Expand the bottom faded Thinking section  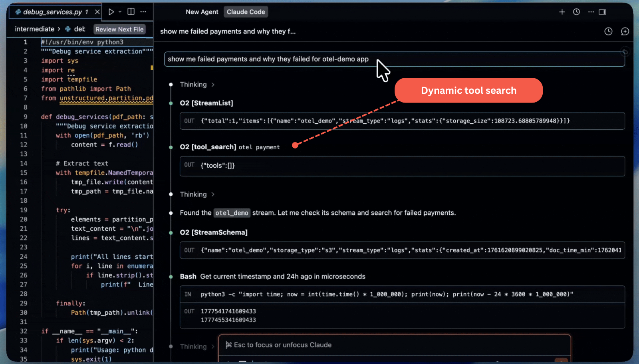(x=197, y=346)
